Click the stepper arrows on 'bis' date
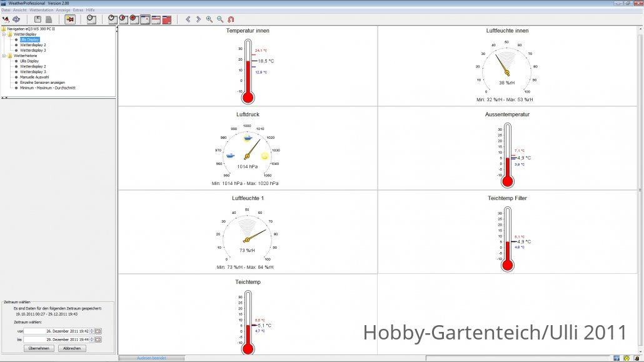The image size is (644, 362). (x=92, y=339)
